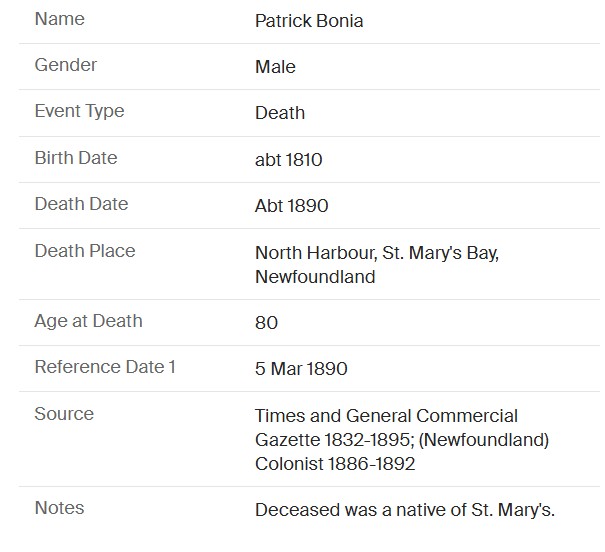
Task: Click the Reference Date 1 label
Action: (105, 367)
